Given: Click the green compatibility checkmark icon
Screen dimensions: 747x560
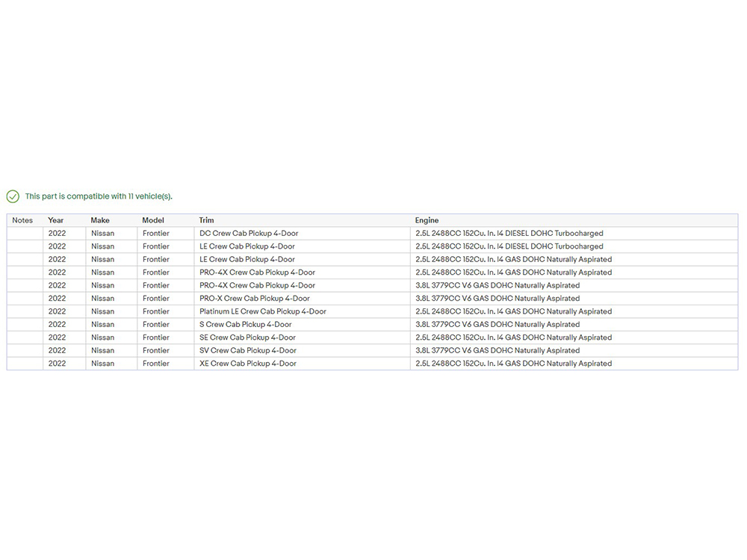Looking at the screenshot, I should (x=13, y=196).
